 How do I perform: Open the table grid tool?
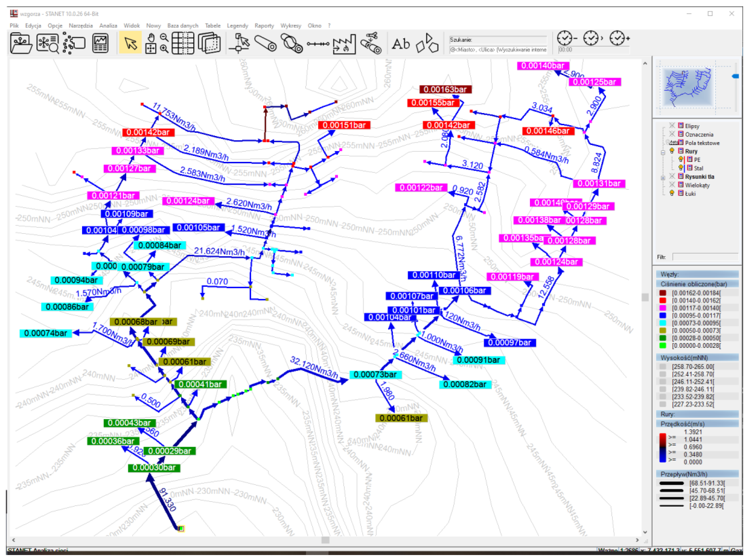183,43
